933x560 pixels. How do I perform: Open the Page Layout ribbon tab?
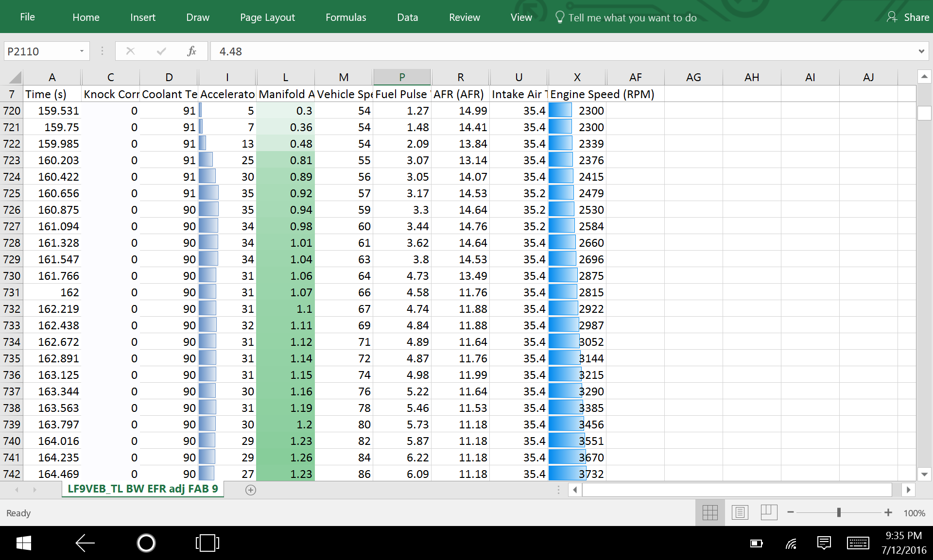(x=267, y=17)
